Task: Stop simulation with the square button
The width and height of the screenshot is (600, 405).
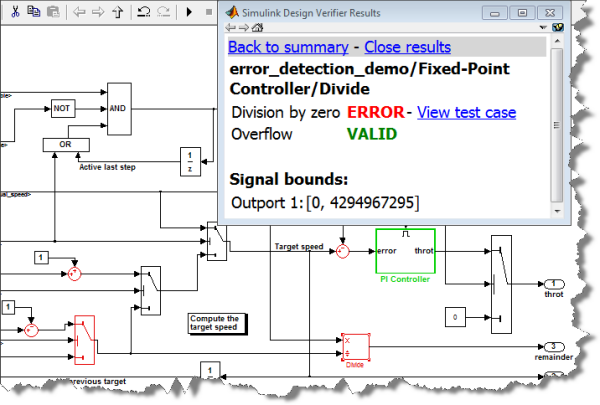Action: (210, 13)
